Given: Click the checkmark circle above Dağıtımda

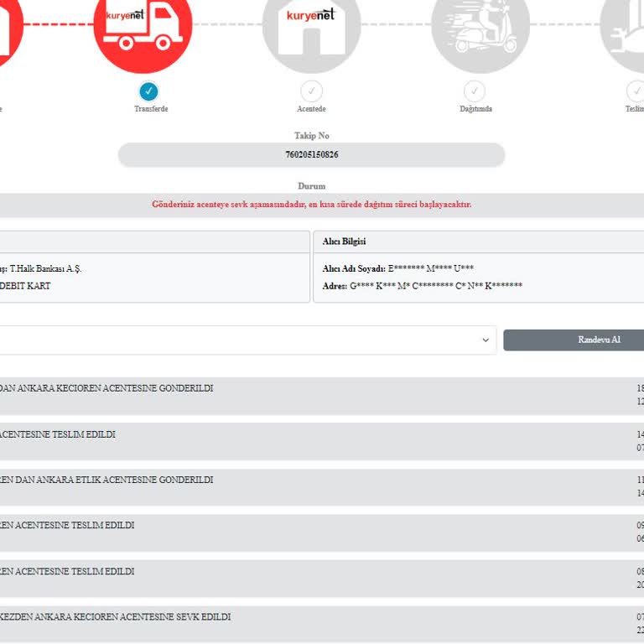Looking at the screenshot, I should coord(475,91).
